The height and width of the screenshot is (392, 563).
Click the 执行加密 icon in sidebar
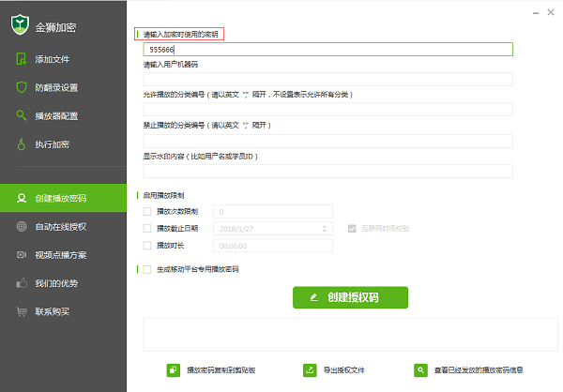coord(22,143)
